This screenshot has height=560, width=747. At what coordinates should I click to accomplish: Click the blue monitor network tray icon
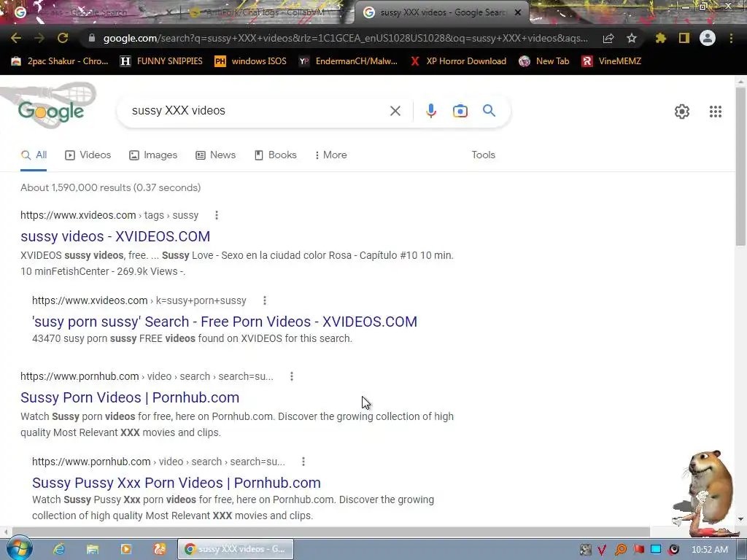coord(656,549)
